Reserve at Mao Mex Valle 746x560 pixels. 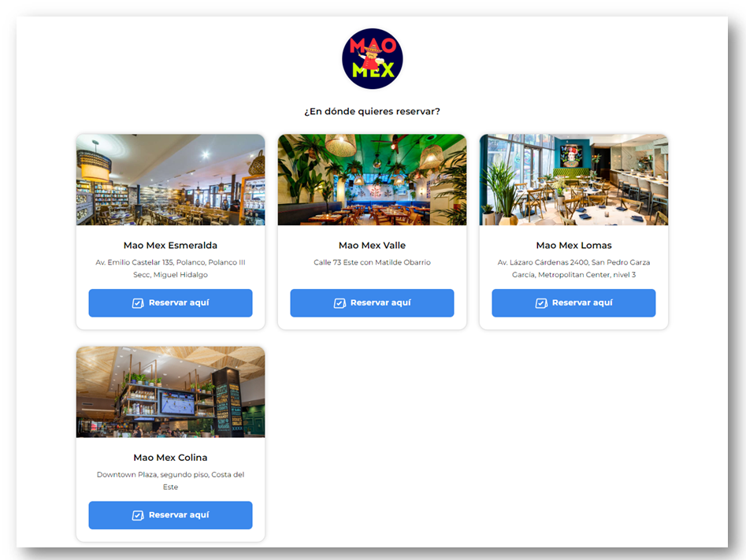(x=372, y=303)
